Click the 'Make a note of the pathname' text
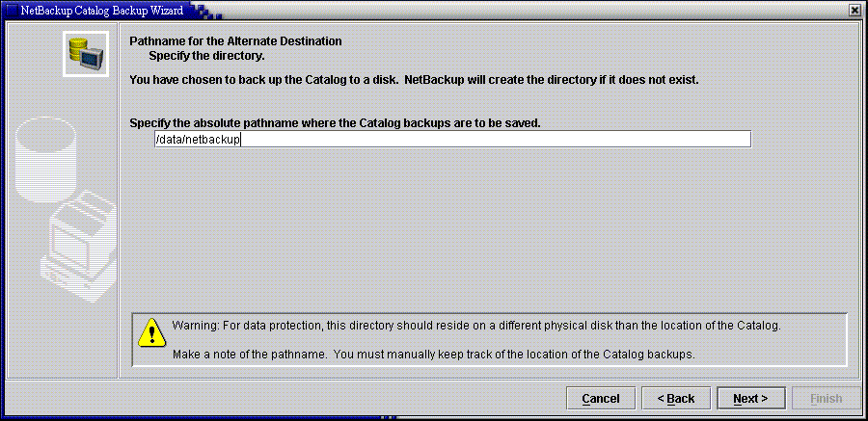868x421 pixels. [433, 355]
